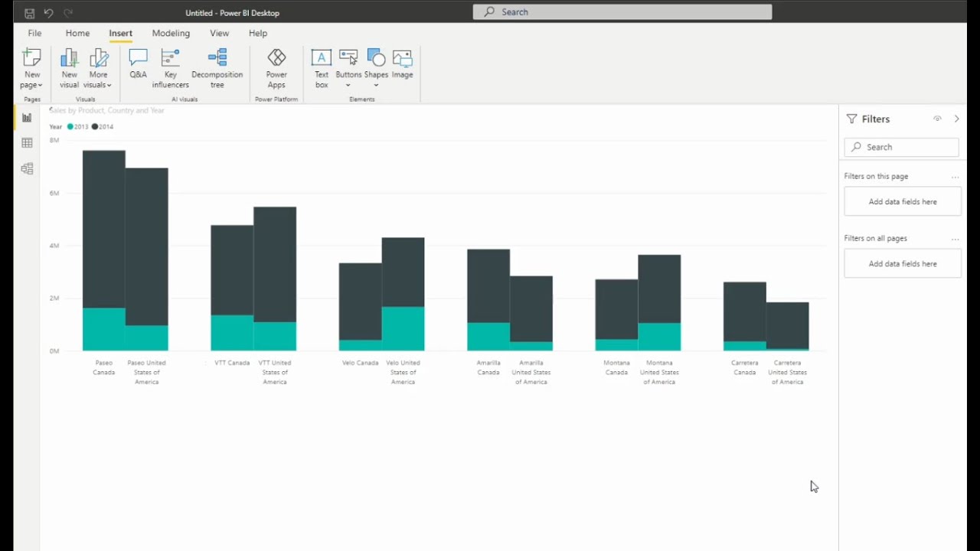
Task: Select the Carretera Canada bar
Action: tap(745, 316)
